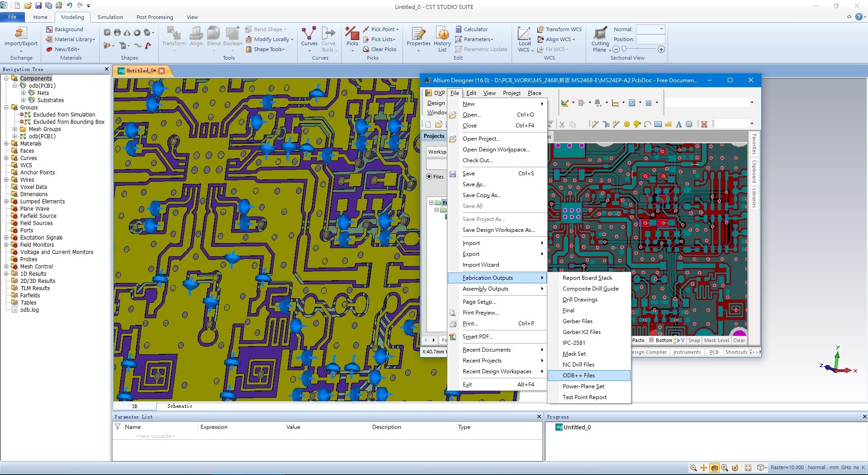Expand the Materials tree node
Screen dimensions: 868x475
tap(6, 144)
